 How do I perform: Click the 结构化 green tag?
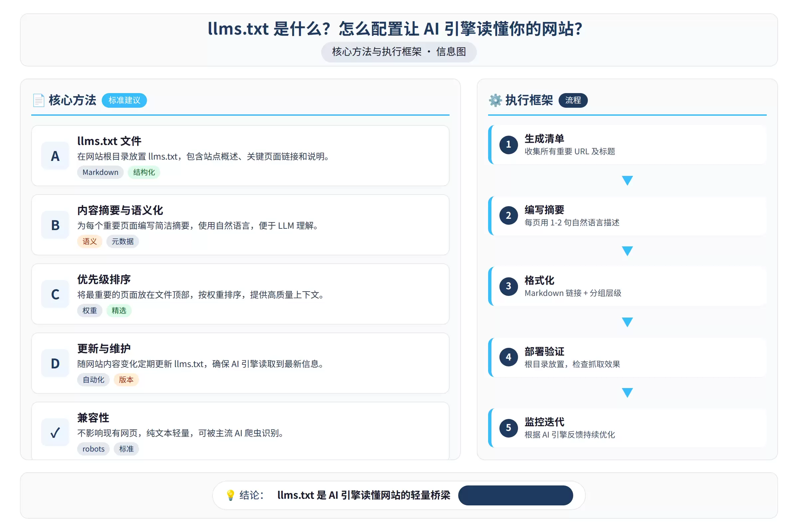click(x=144, y=172)
